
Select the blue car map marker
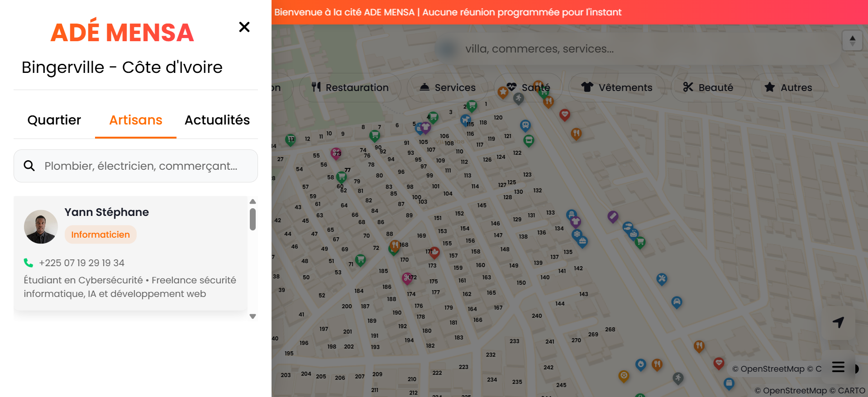[x=677, y=302]
